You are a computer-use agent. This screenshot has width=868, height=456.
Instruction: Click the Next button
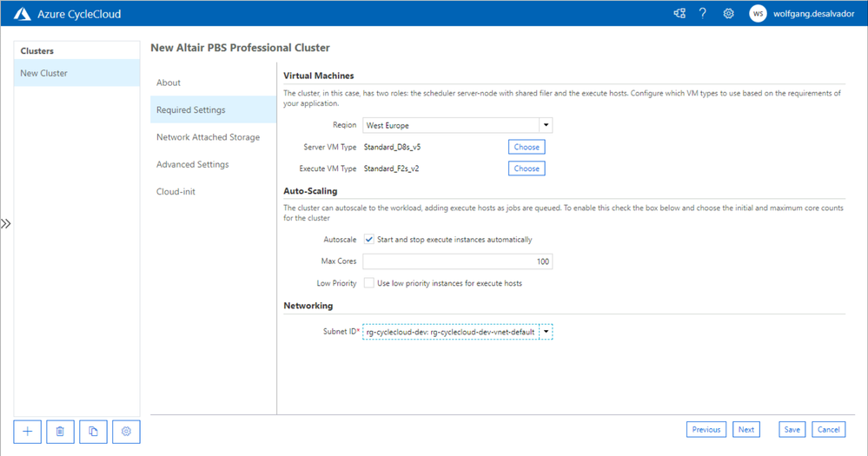(746, 429)
